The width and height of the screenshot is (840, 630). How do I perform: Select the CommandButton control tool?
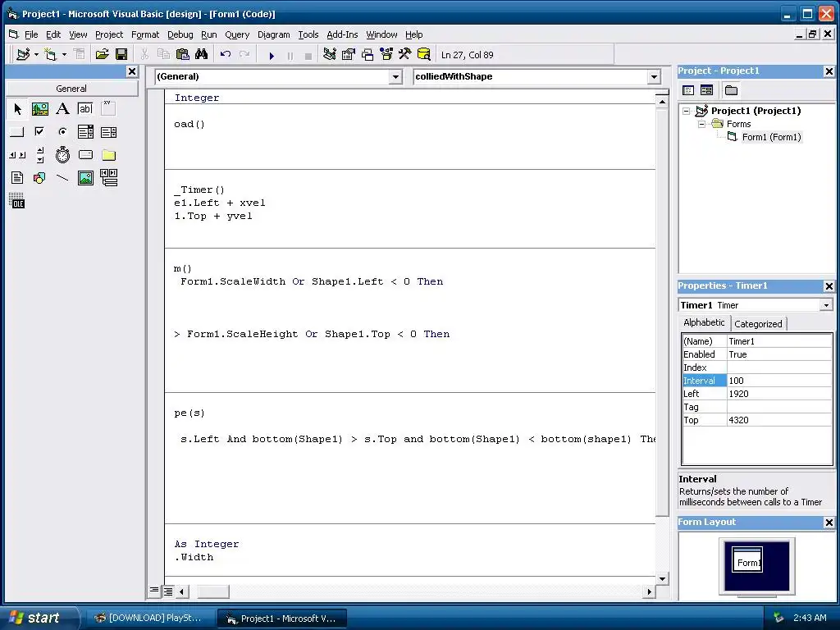17,132
